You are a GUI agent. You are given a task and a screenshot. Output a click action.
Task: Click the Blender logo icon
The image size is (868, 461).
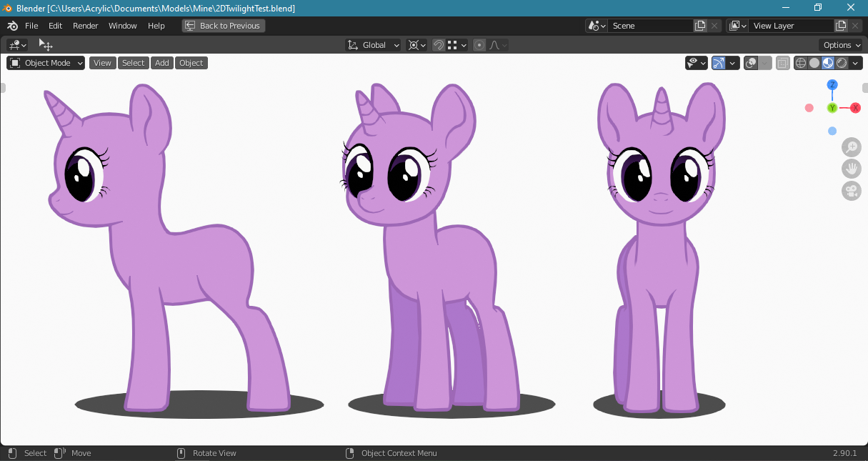12,26
